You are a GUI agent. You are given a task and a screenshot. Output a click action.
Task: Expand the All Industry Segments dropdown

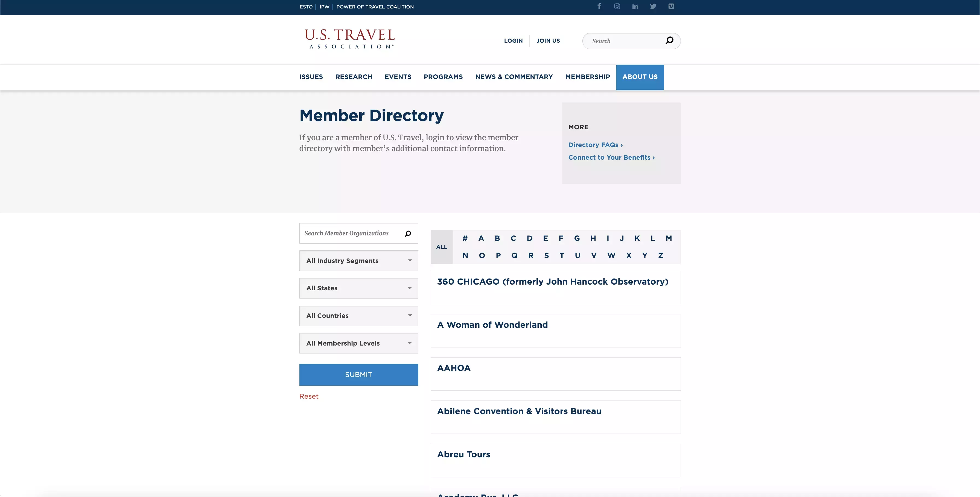(358, 261)
